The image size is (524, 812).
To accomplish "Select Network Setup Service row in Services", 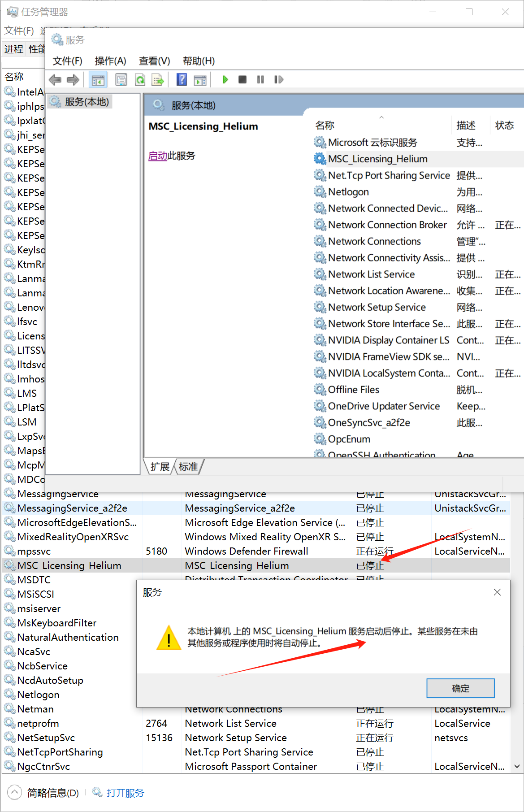I will click(418, 307).
